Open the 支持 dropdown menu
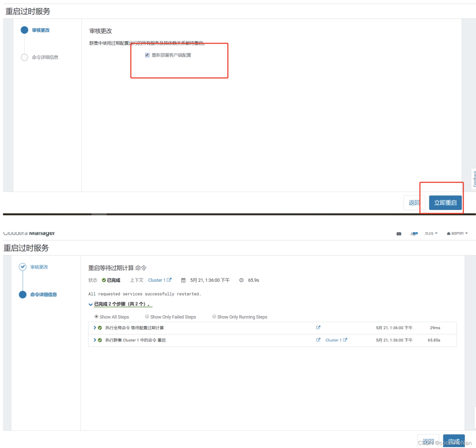 pyautogui.click(x=431, y=233)
